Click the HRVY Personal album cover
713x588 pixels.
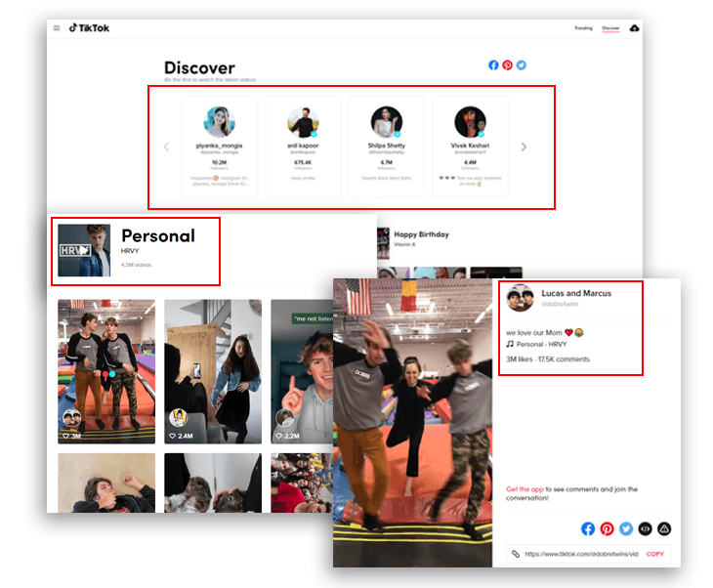pyautogui.click(x=84, y=250)
